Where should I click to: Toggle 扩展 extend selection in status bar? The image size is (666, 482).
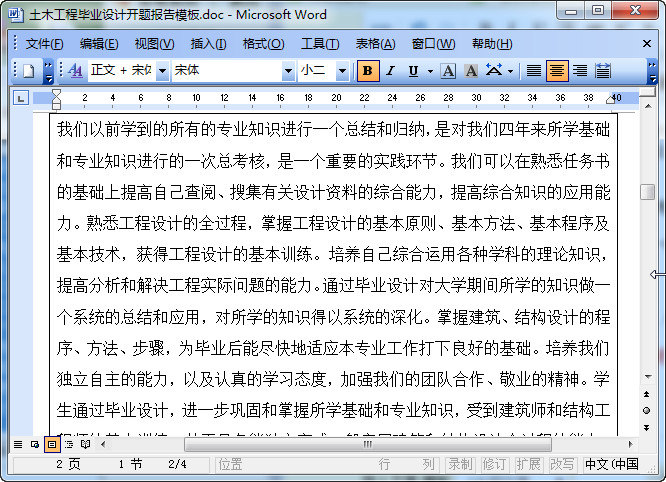528,464
